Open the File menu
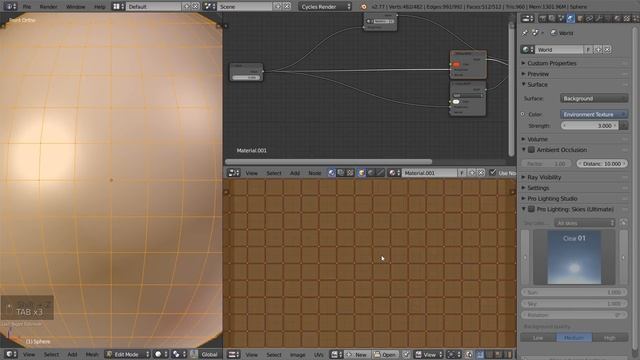Viewport: 640px width, 360px height. [x=27, y=7]
